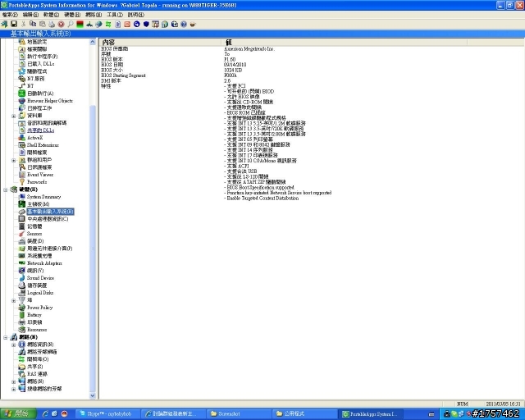Expand the 搜尋網路的芳鄰 tree node

[x=13, y=389]
